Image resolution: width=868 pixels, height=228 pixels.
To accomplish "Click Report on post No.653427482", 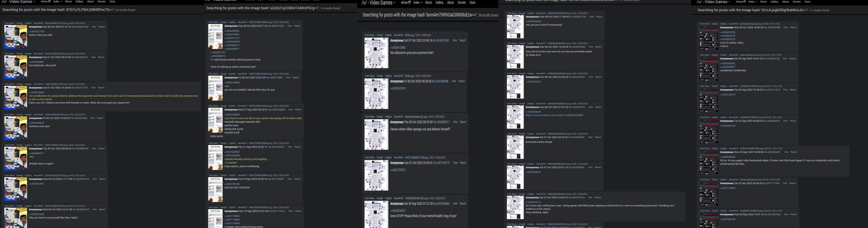I will 101,27.
